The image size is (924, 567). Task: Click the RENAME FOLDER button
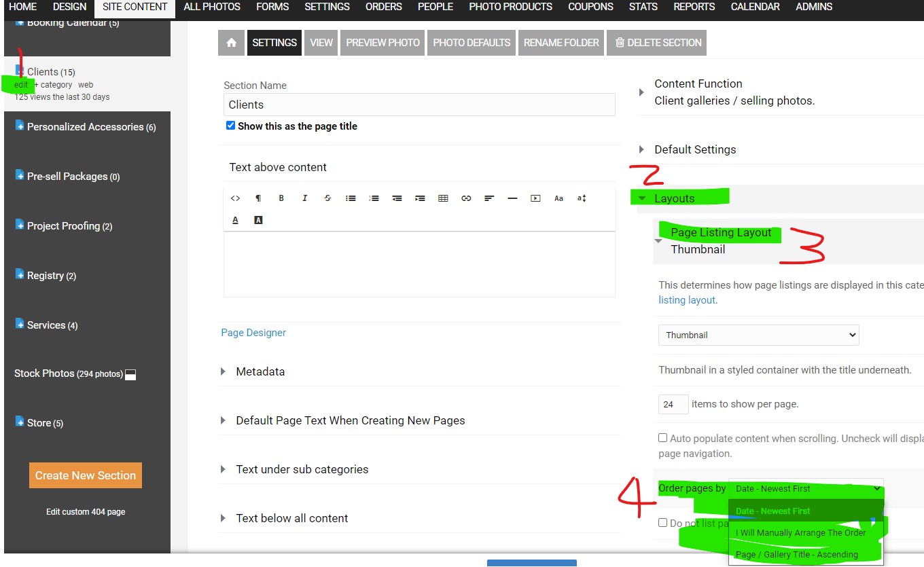(561, 43)
